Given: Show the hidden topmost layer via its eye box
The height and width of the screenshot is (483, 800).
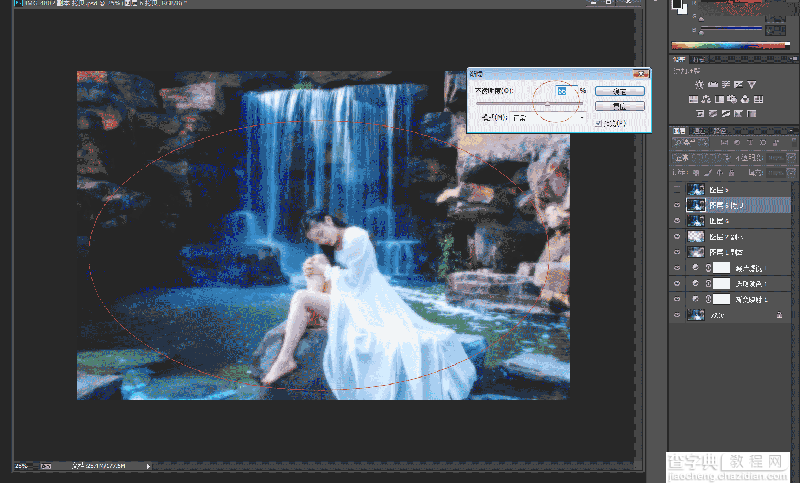Looking at the screenshot, I should click(x=677, y=190).
